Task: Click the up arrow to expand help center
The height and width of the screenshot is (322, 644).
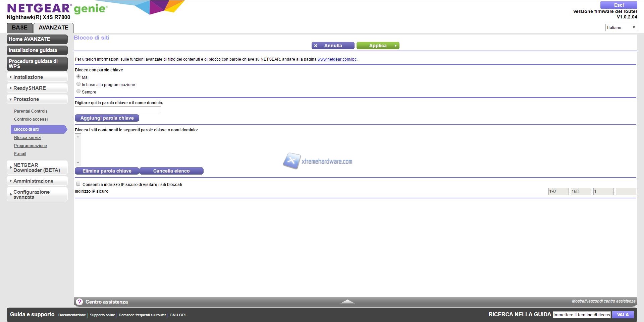Action: pyautogui.click(x=347, y=302)
